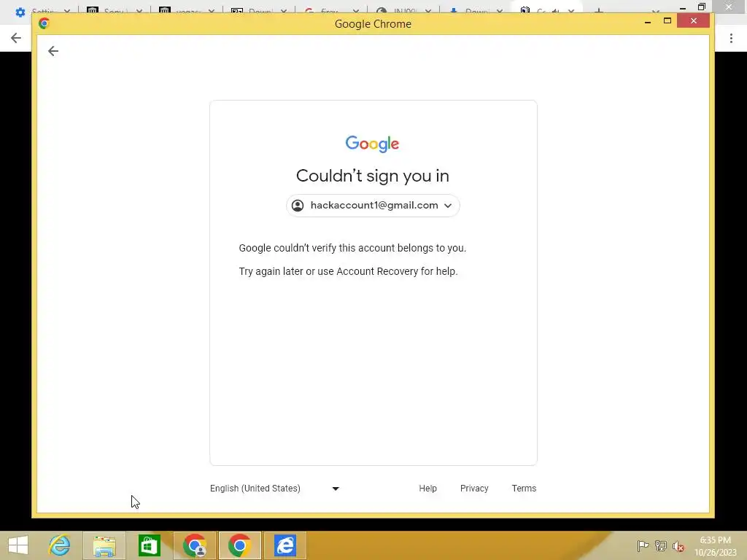Click the muted volume tray icon
Image resolution: width=747 pixels, height=560 pixels.
[x=678, y=546]
